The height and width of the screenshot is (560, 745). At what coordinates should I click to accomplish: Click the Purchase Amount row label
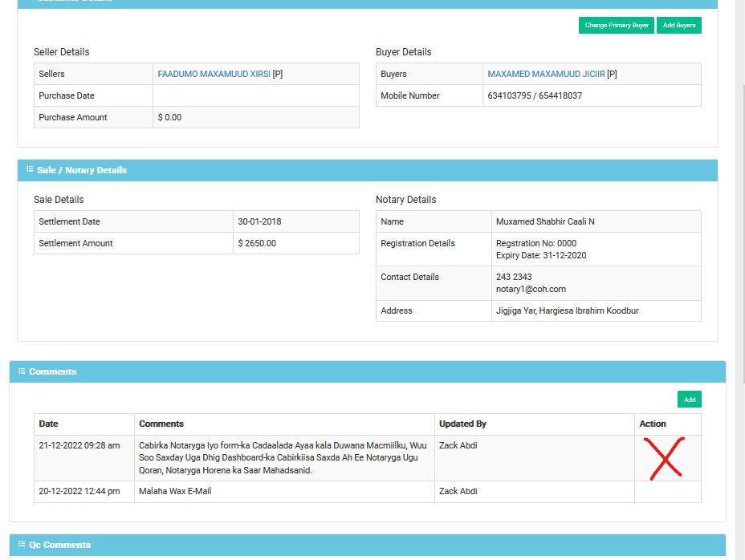[73, 117]
